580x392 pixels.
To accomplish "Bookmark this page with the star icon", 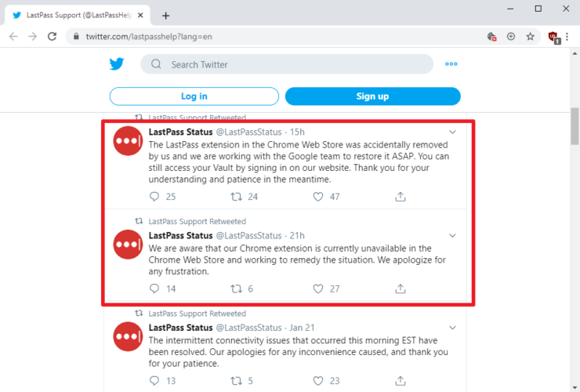I will click(531, 36).
